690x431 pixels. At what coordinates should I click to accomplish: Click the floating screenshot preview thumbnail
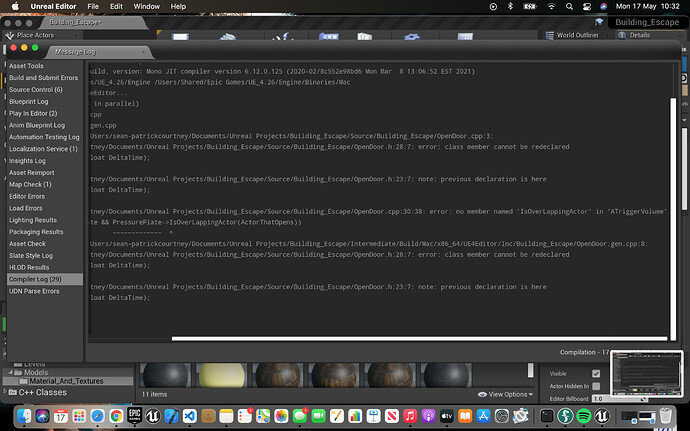click(646, 374)
